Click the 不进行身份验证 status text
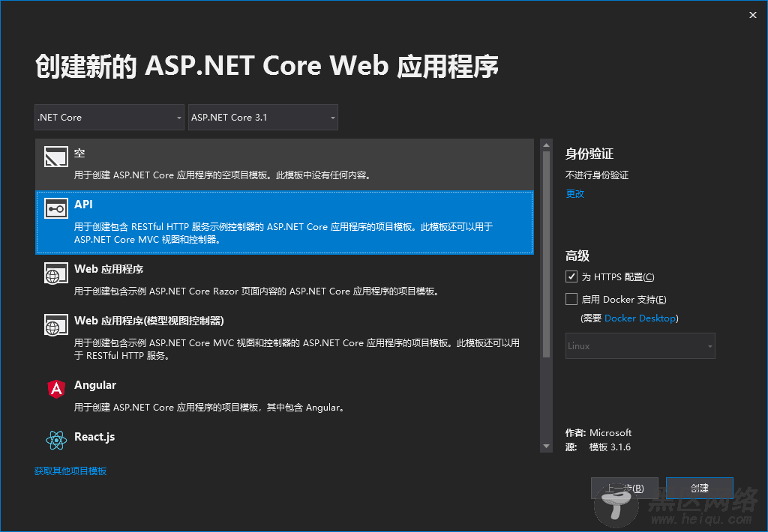This screenshot has height=532, width=768. (x=596, y=175)
